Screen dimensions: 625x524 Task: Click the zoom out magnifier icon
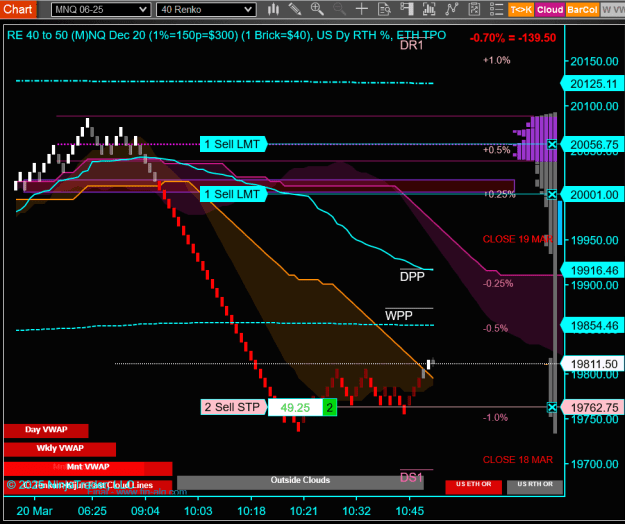(x=339, y=9)
